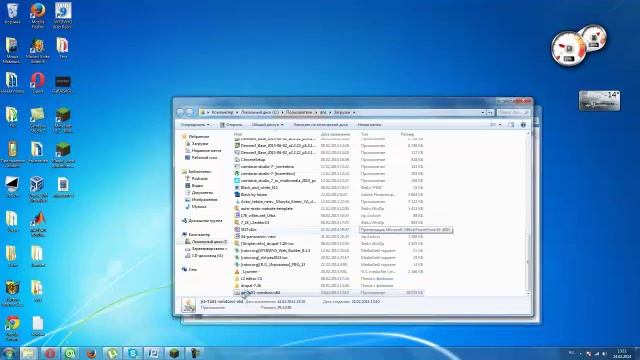Open address bar history dropdown arrow
The image size is (640, 360).
pos(483,112)
